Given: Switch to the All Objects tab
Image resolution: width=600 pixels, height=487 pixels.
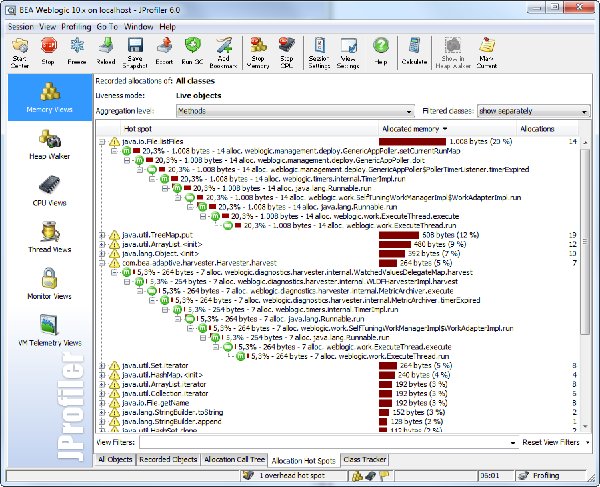Looking at the screenshot, I should 115,459.
